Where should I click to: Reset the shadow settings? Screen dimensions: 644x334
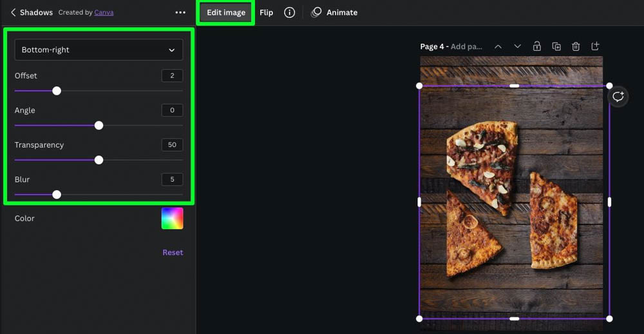(x=173, y=253)
